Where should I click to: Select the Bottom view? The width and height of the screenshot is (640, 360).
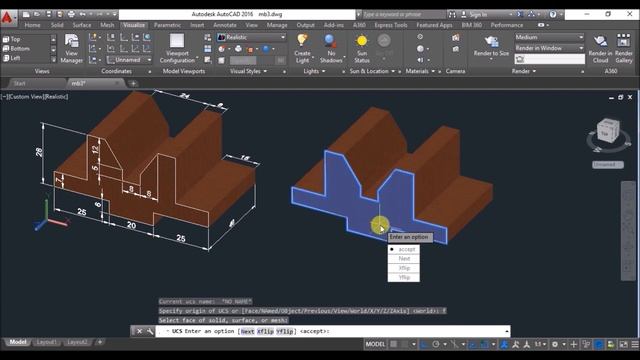pos(16,49)
